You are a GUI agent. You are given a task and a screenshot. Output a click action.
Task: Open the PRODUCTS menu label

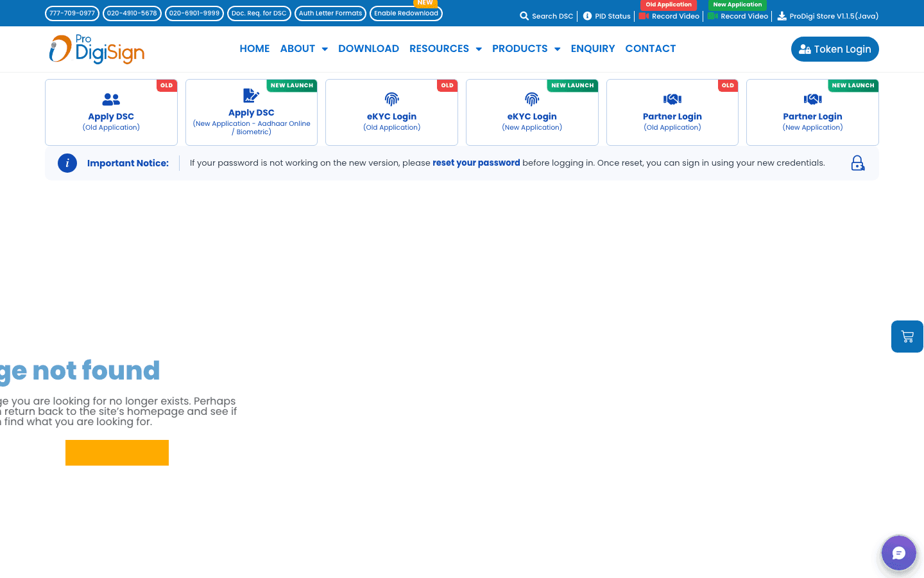coord(520,49)
